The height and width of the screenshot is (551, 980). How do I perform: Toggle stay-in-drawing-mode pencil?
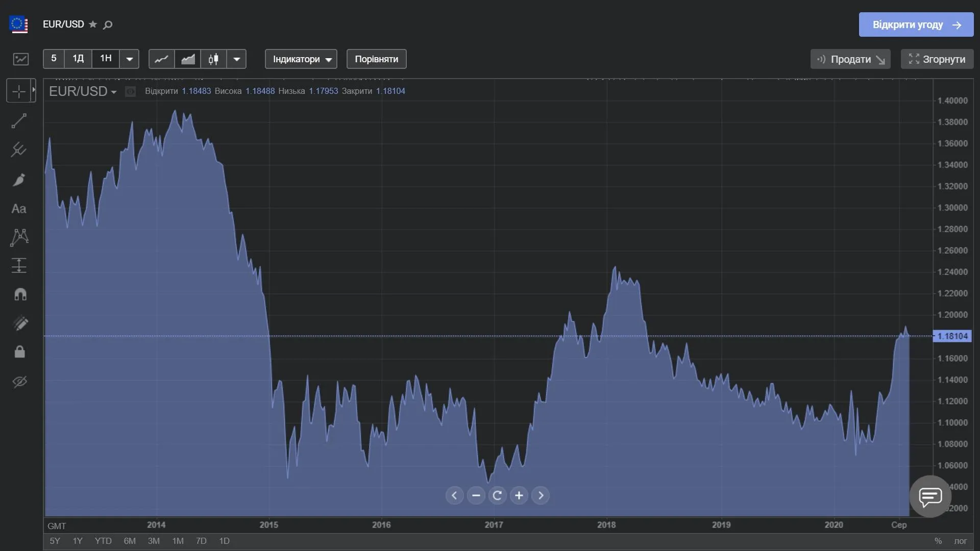20,323
